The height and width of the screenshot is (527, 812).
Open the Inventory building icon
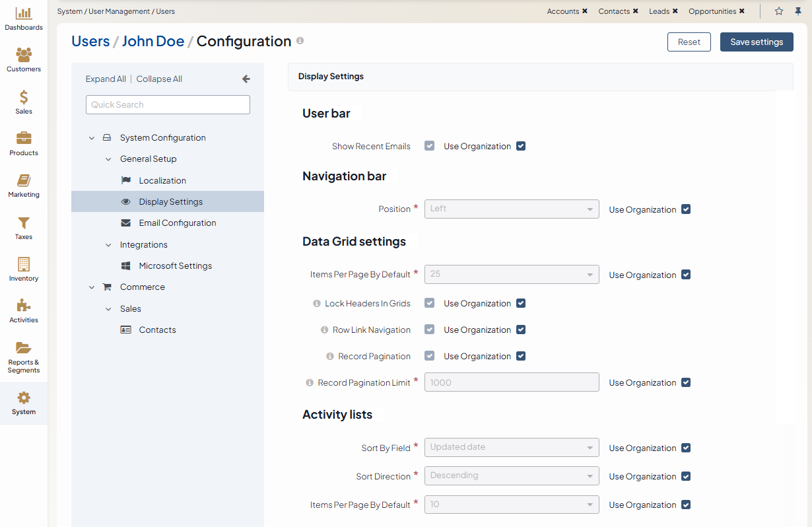point(24,265)
